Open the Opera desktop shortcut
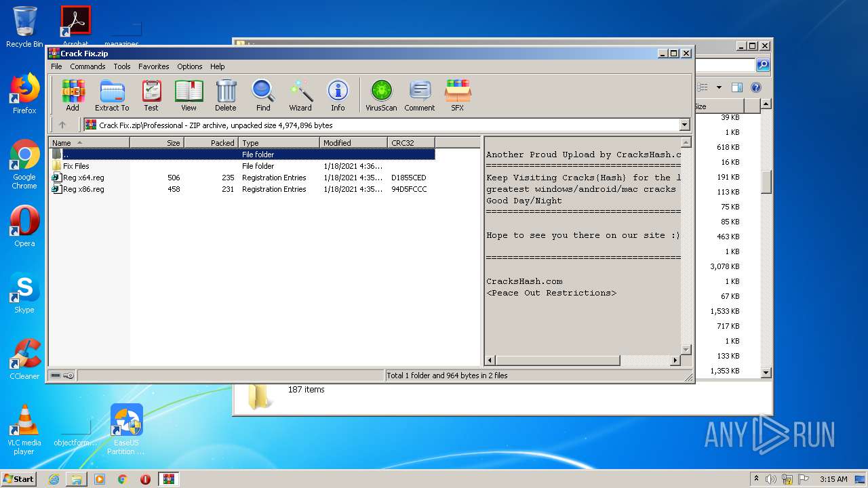868x488 pixels. 24,226
